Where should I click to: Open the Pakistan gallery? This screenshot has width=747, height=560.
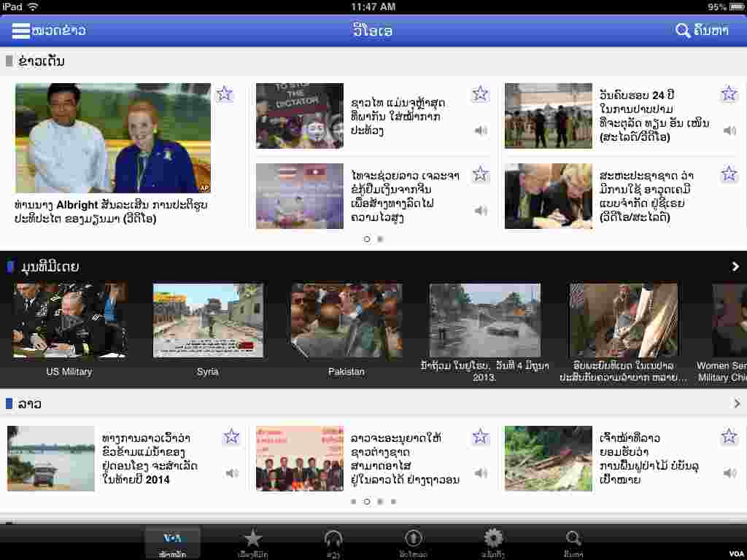click(x=347, y=320)
